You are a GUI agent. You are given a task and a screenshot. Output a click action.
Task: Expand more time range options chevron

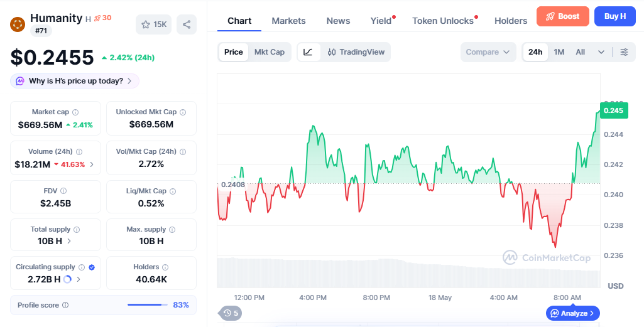pos(601,52)
